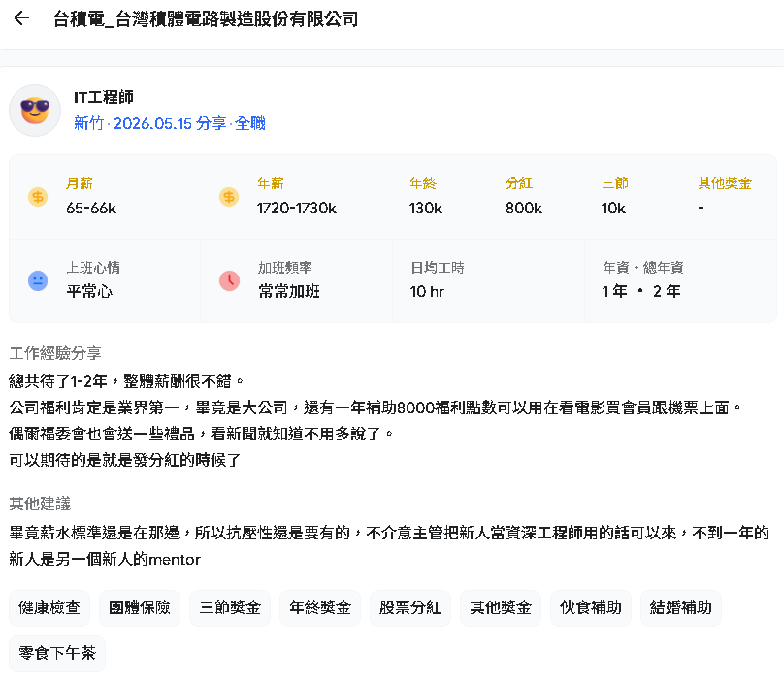This screenshot has height=683, width=784.
Task: Click the line mentioning 8000福利點數
Action: coord(375,407)
